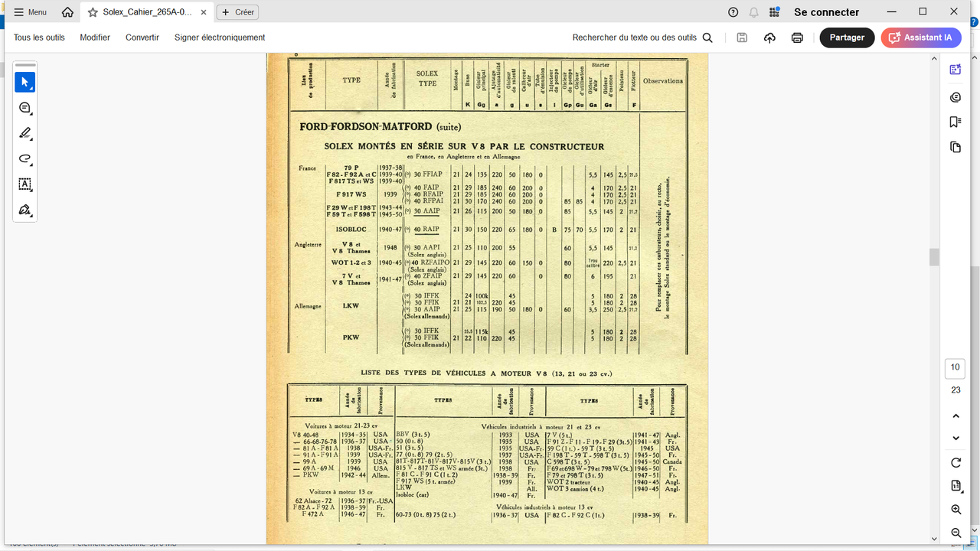
Task: Click the 'WOT 1-2 et 3' row label
Action: [x=351, y=262]
